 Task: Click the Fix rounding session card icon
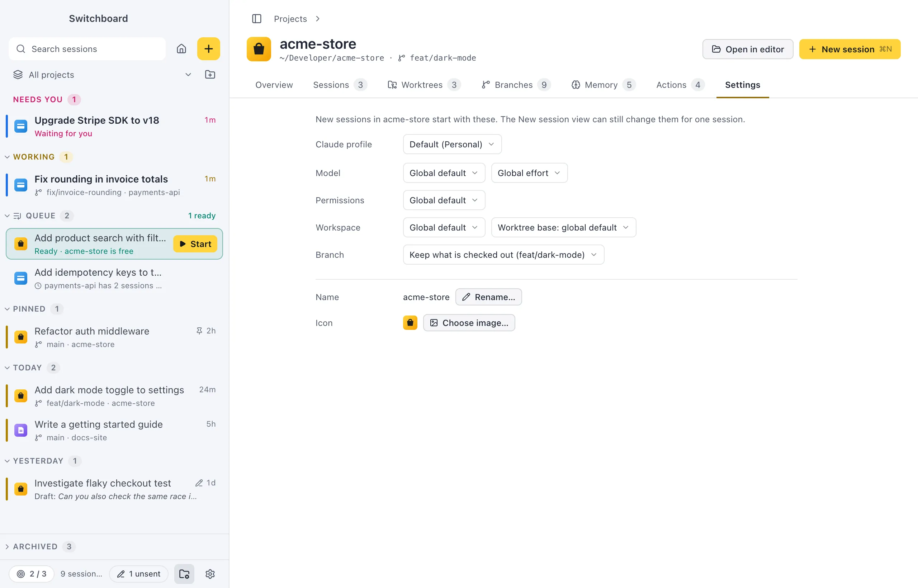tap(21, 185)
